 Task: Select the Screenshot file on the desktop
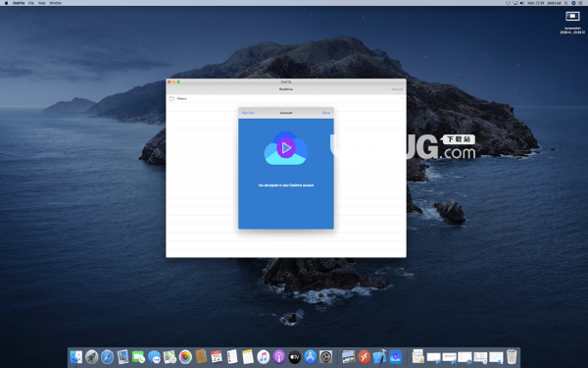pos(572,23)
